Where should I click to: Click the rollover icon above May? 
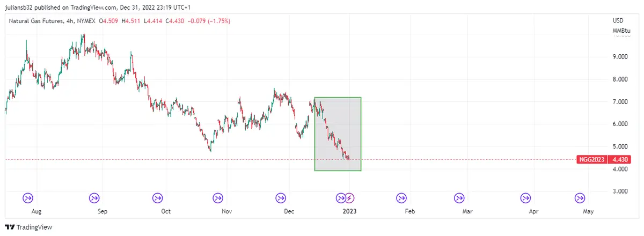coord(580,198)
